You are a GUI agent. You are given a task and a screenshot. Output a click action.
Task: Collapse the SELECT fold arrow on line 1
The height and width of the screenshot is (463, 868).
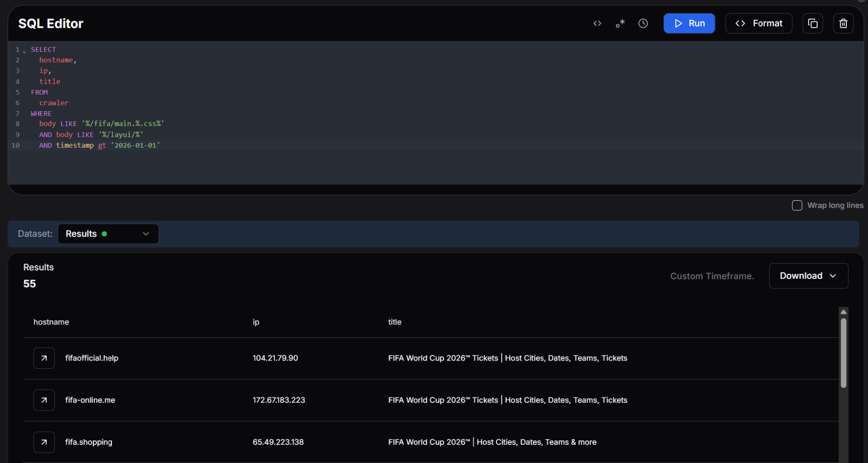24,51
